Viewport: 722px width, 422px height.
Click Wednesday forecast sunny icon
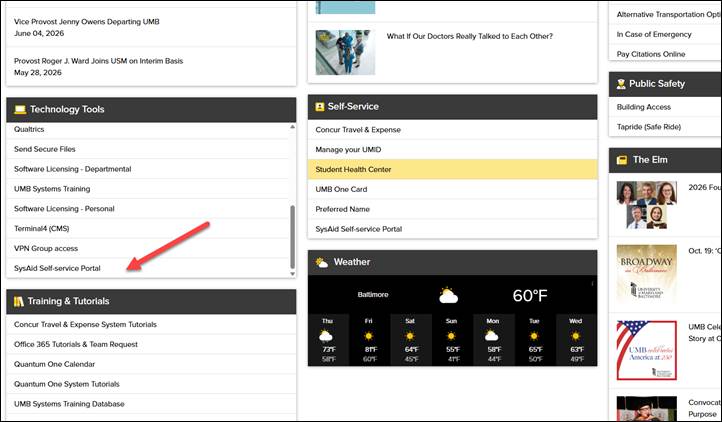pos(576,336)
